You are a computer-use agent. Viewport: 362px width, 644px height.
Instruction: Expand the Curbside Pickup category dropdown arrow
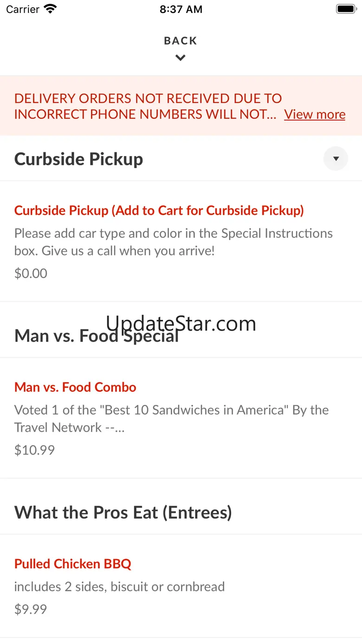(336, 159)
